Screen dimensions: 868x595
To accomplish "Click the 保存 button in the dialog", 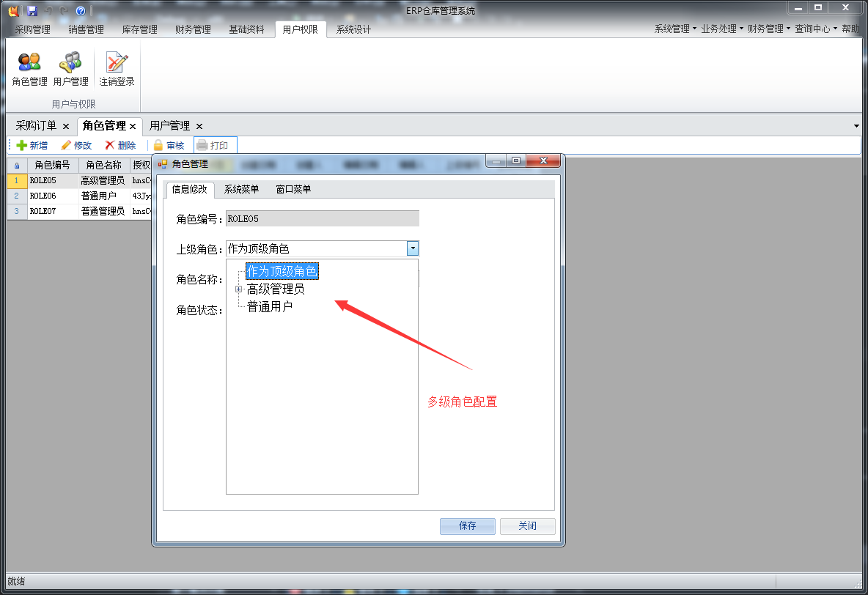I will 467,526.
